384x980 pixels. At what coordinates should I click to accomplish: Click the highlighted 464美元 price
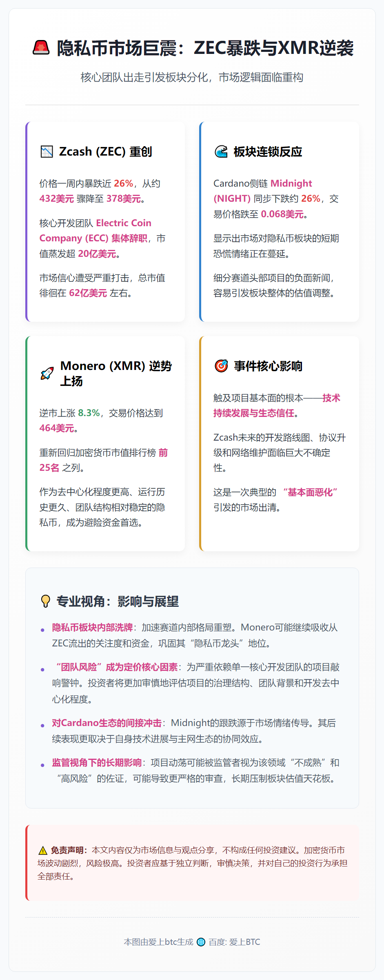pyautogui.click(x=56, y=428)
